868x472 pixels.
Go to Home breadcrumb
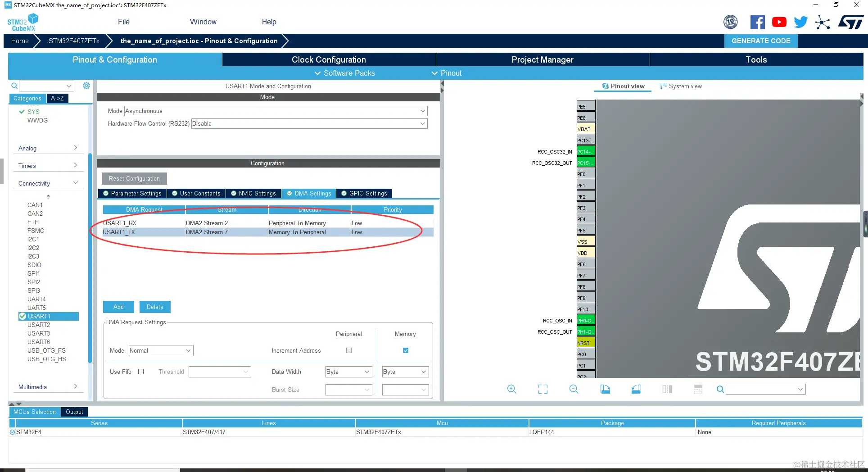tap(20, 41)
